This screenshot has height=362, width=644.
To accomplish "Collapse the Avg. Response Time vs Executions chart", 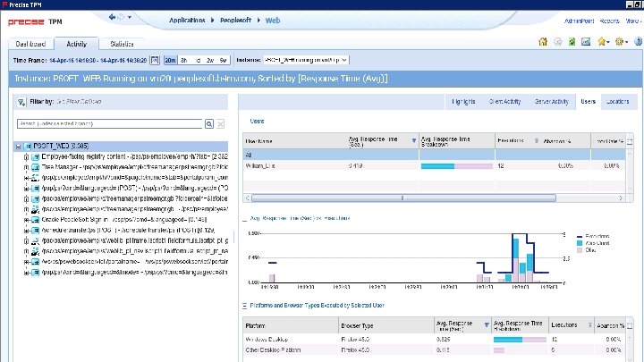I will tap(245, 219).
